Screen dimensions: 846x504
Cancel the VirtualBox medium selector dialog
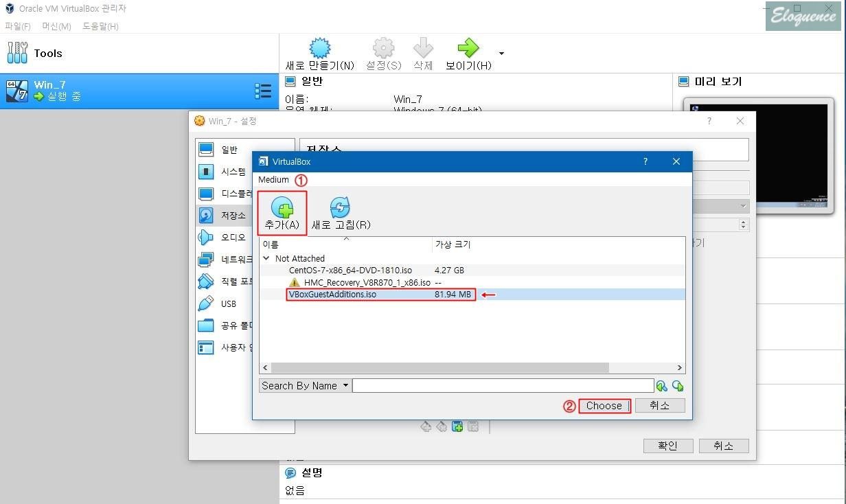tap(659, 406)
